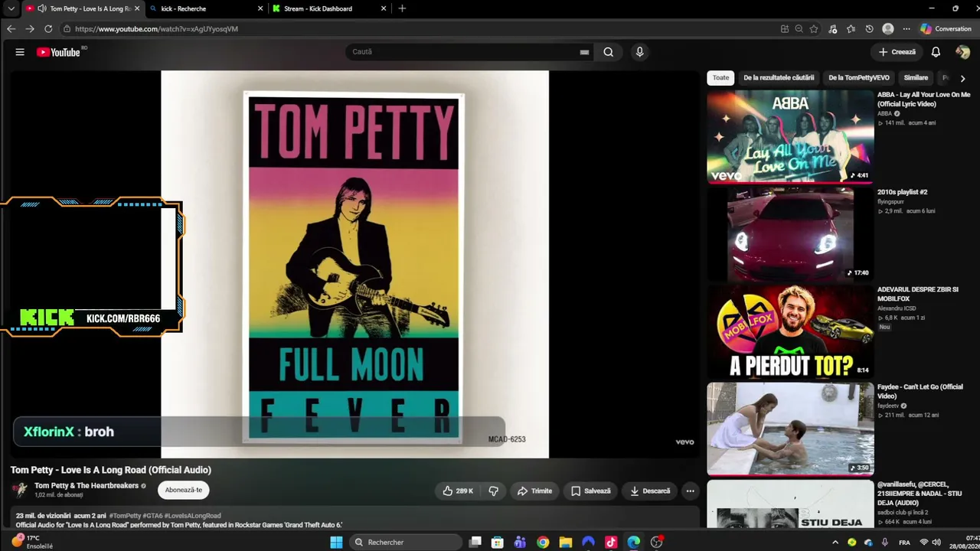The image size is (980, 551).
Task: Select the 'De la TomPettyVEVO' filter chip
Action: tap(859, 77)
